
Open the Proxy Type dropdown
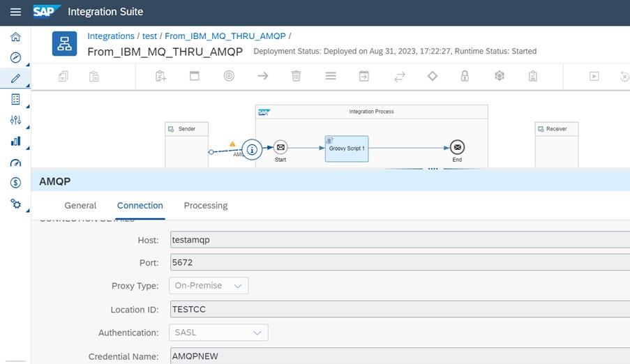pos(209,286)
